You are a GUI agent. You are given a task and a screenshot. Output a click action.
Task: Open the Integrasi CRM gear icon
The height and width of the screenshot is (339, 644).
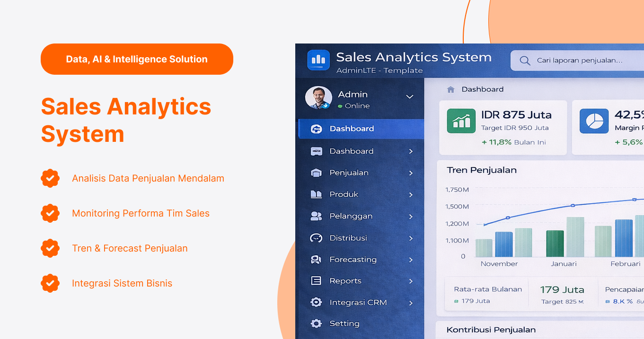coord(317,302)
